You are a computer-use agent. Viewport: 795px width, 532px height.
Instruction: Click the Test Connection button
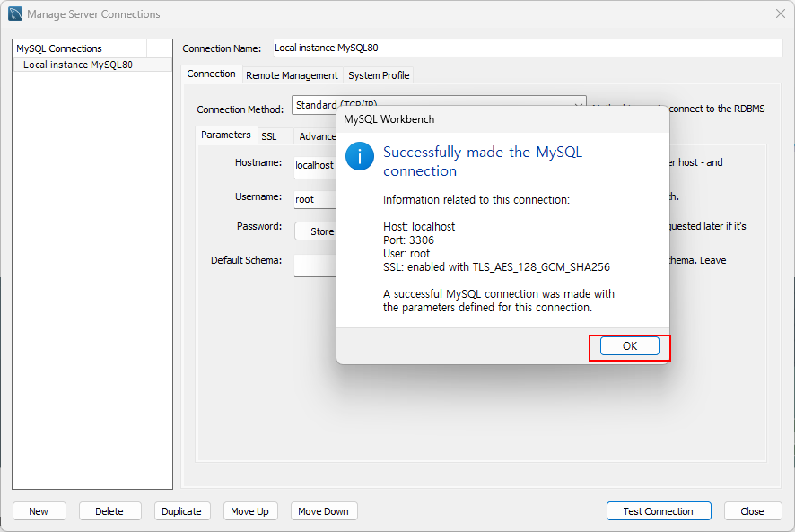click(658, 511)
